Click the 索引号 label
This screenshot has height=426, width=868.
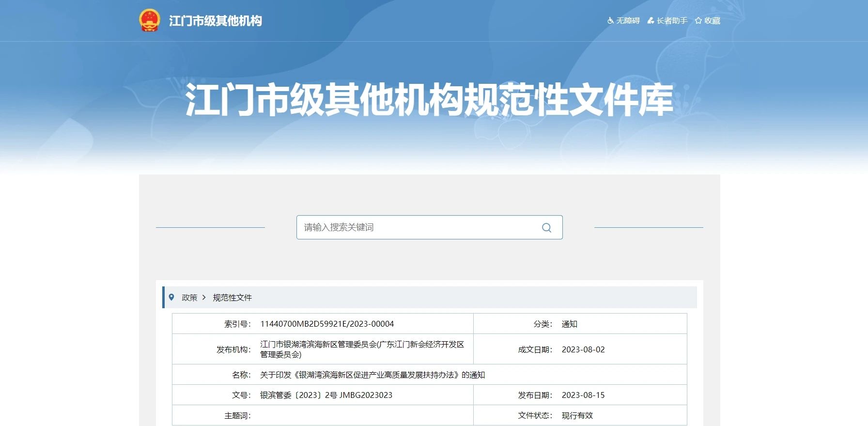point(237,324)
